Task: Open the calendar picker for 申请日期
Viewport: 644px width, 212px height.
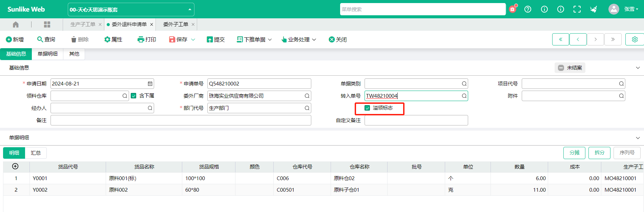Action: click(x=150, y=84)
